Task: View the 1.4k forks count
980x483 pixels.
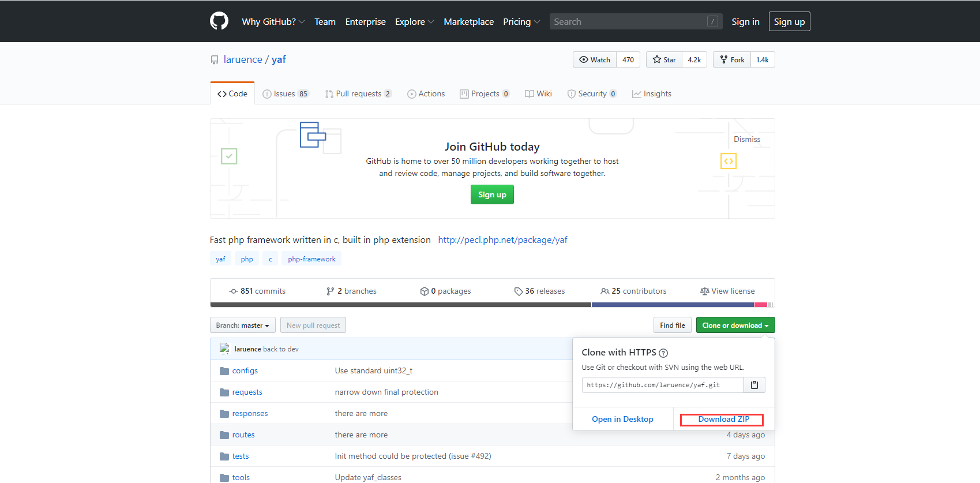Action: [x=763, y=59]
